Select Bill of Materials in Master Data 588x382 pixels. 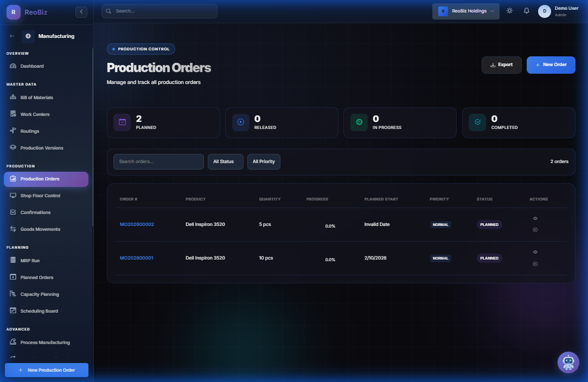coord(35,97)
